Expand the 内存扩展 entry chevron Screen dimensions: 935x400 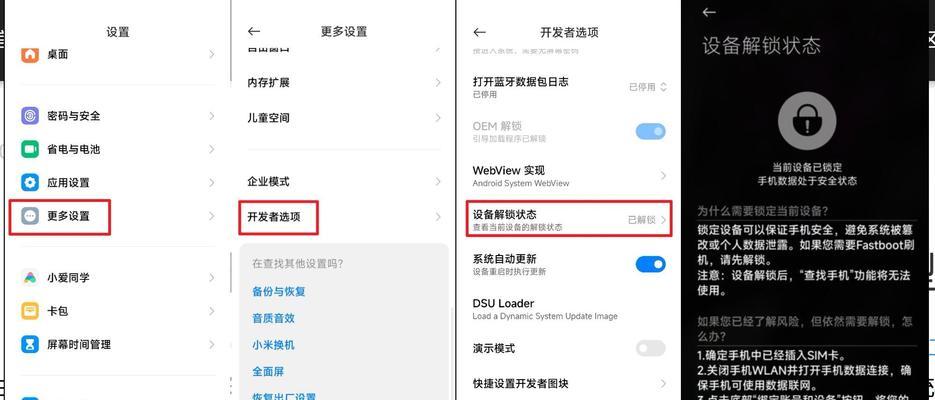[x=438, y=82]
